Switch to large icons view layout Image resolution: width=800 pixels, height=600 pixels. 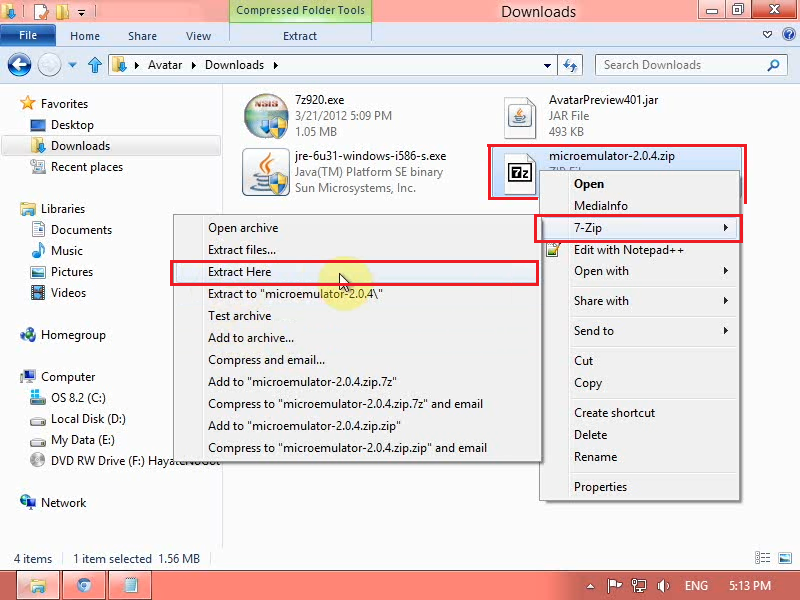click(x=785, y=558)
